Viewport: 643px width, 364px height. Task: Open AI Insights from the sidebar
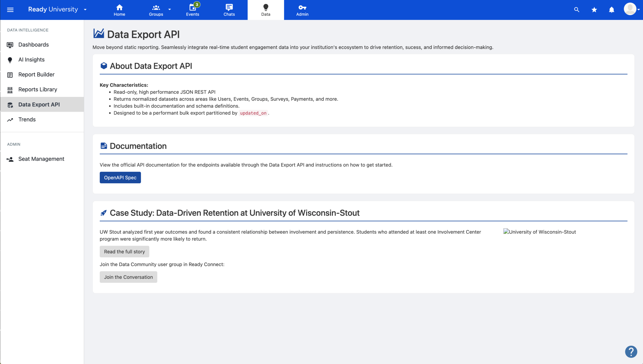tap(31, 59)
